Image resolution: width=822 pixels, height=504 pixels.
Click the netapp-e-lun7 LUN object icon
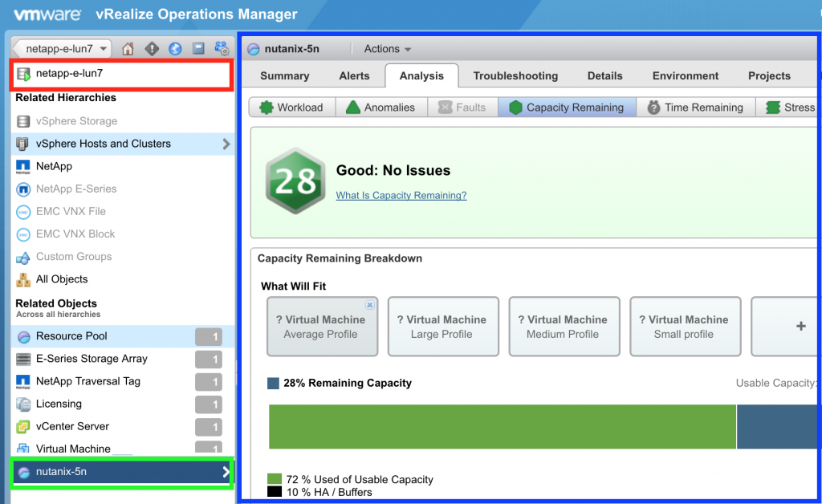tap(23, 74)
